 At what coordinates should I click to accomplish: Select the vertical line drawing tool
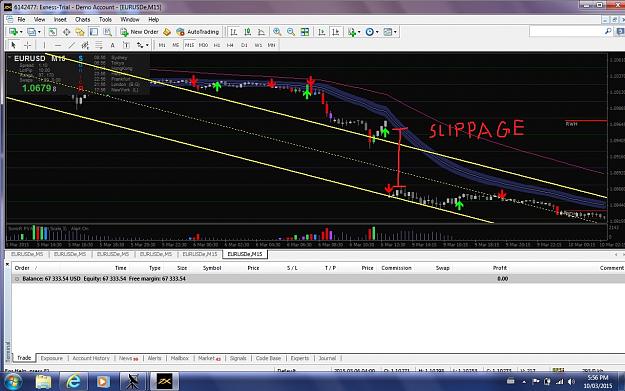(x=44, y=45)
